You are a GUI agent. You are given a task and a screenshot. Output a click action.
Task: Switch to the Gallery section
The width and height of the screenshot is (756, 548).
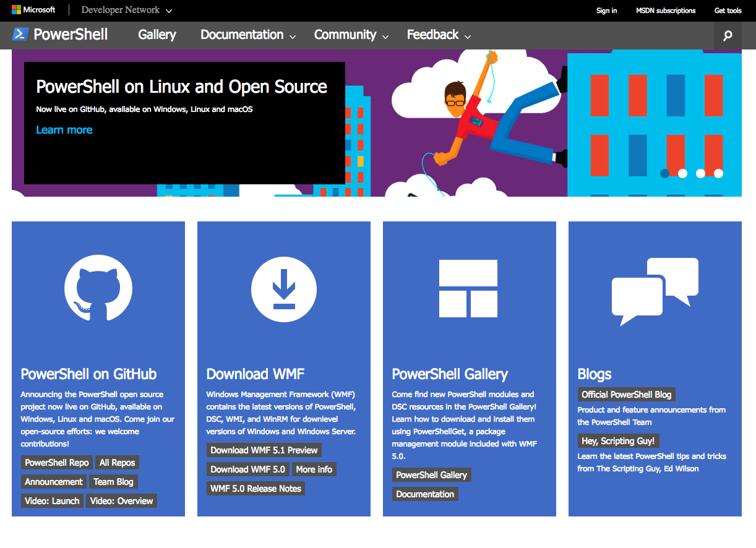[x=157, y=35]
